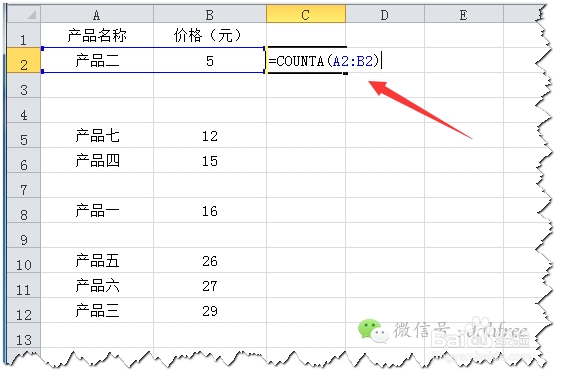Select column C header
The width and height of the screenshot is (562, 377).
click(x=306, y=15)
